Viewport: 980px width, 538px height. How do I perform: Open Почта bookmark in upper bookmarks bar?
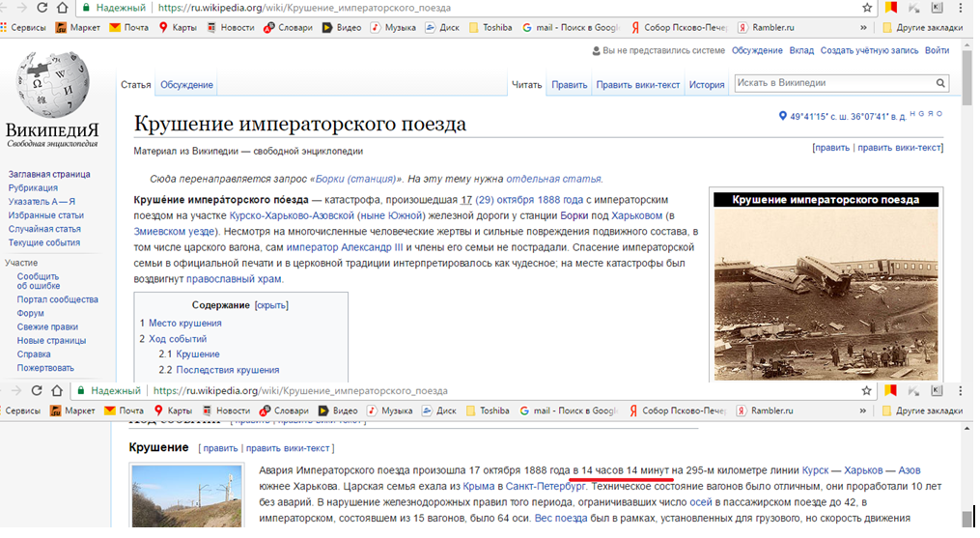(x=128, y=27)
